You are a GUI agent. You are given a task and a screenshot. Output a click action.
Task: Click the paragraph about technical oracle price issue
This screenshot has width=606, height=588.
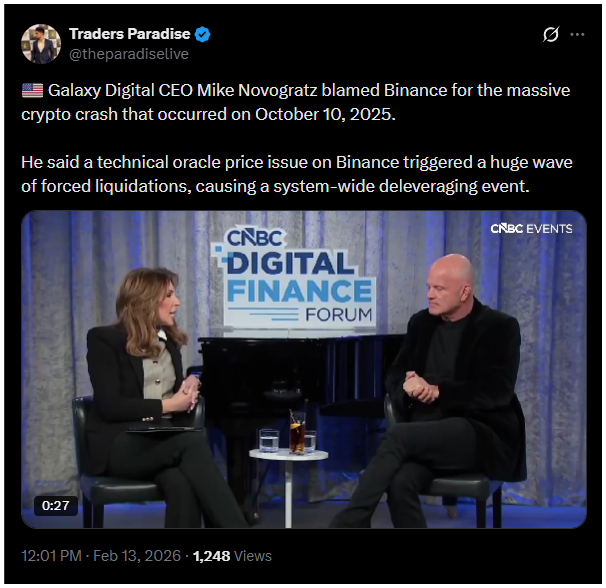coord(297,174)
